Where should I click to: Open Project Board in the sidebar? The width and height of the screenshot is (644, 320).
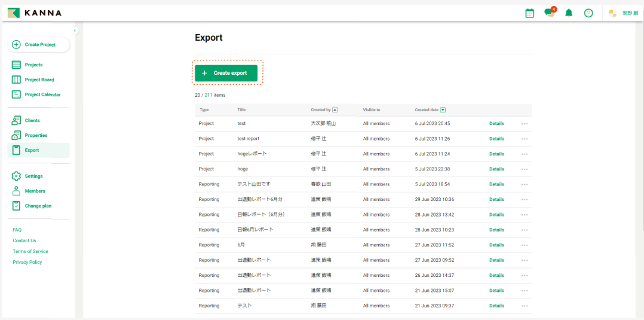coord(39,80)
